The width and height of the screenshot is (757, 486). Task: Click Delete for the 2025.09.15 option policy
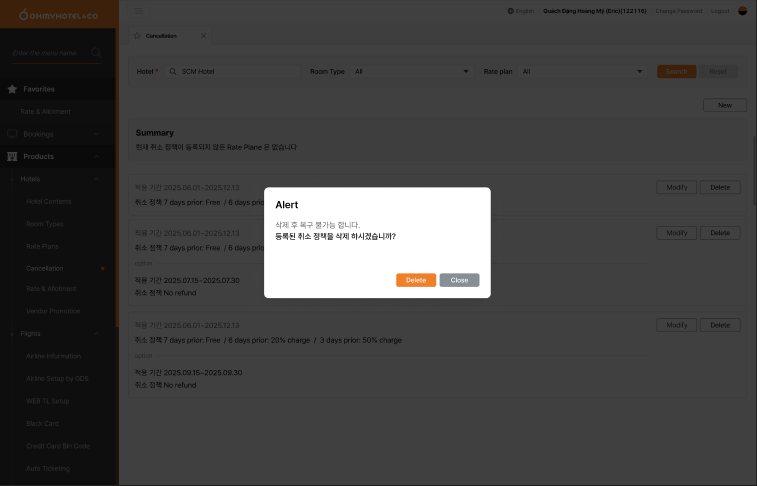click(x=720, y=325)
